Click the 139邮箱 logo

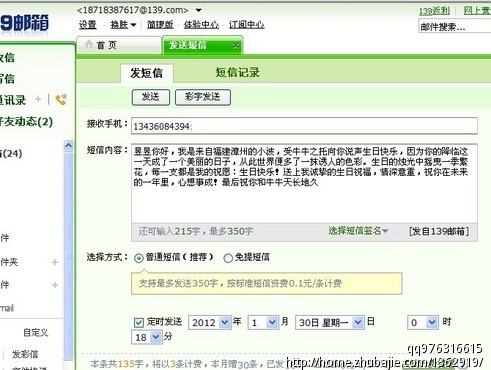point(24,24)
